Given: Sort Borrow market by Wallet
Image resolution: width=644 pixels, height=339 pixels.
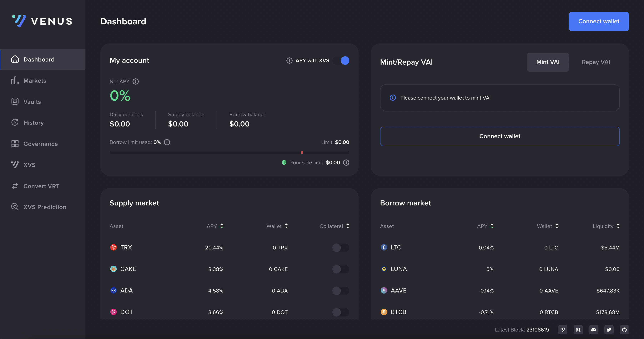Looking at the screenshot, I should click(x=548, y=226).
